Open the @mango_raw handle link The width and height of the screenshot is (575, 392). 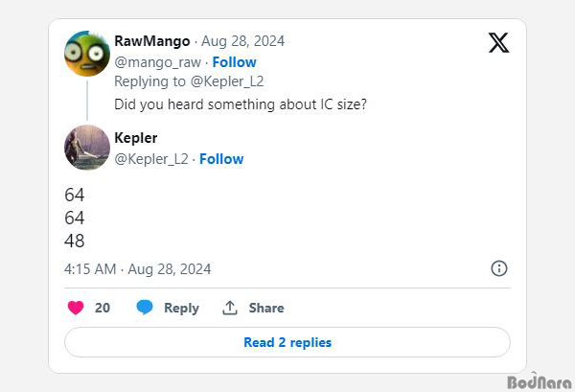pyautogui.click(x=158, y=62)
